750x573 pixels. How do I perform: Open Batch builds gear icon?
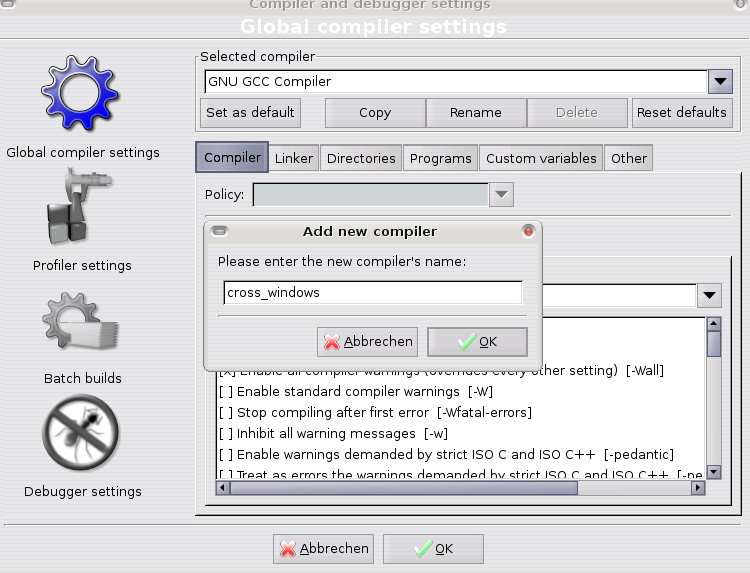[80, 320]
